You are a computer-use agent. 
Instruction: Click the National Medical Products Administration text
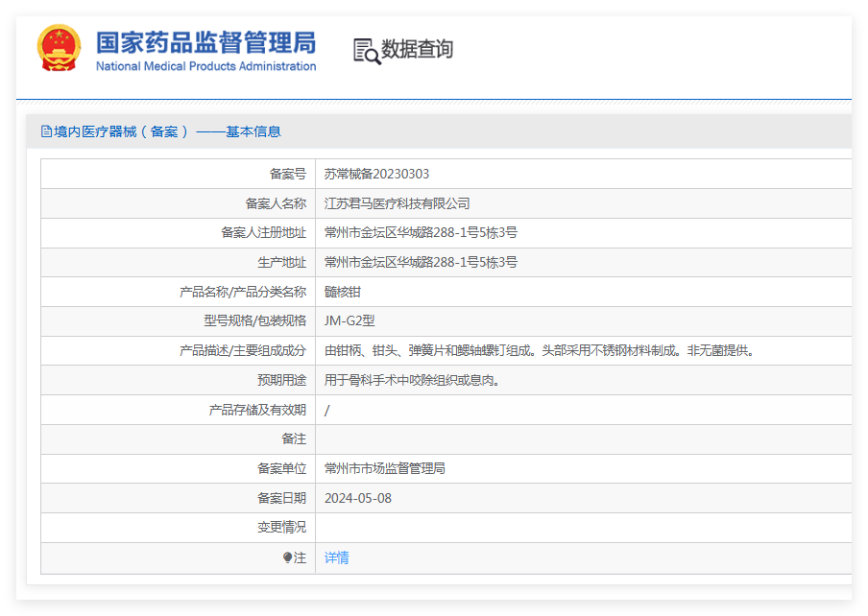[205, 66]
